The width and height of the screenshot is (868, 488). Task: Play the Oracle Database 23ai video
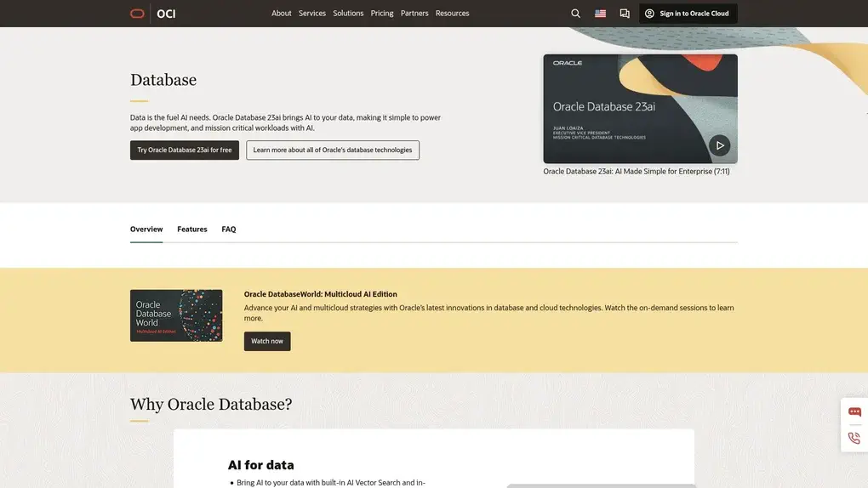click(720, 145)
